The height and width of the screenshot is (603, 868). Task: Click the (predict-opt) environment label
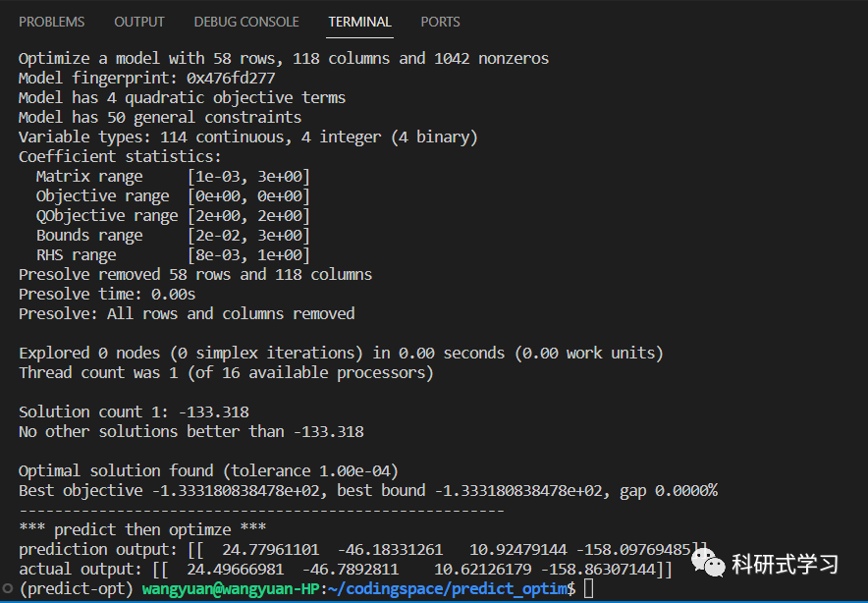(76, 588)
